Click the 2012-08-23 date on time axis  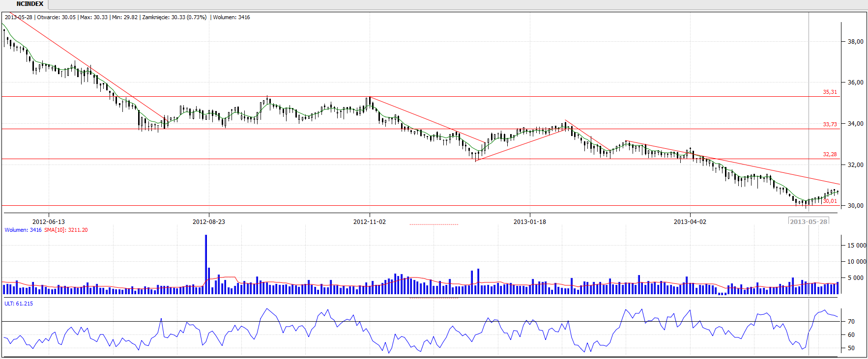pos(209,222)
